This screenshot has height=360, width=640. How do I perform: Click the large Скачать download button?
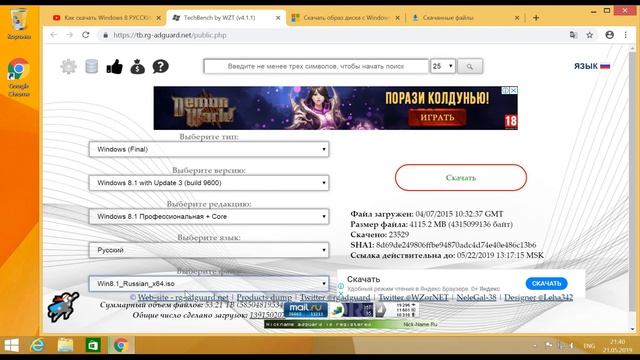(x=461, y=178)
